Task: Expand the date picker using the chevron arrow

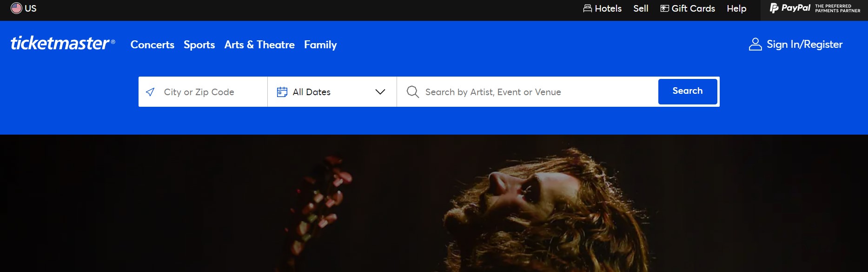Action: point(381,91)
